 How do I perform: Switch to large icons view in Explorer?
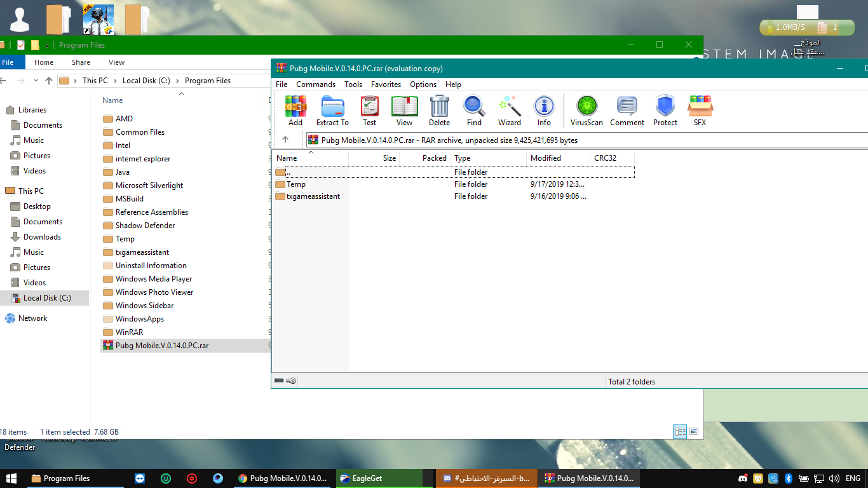click(694, 431)
